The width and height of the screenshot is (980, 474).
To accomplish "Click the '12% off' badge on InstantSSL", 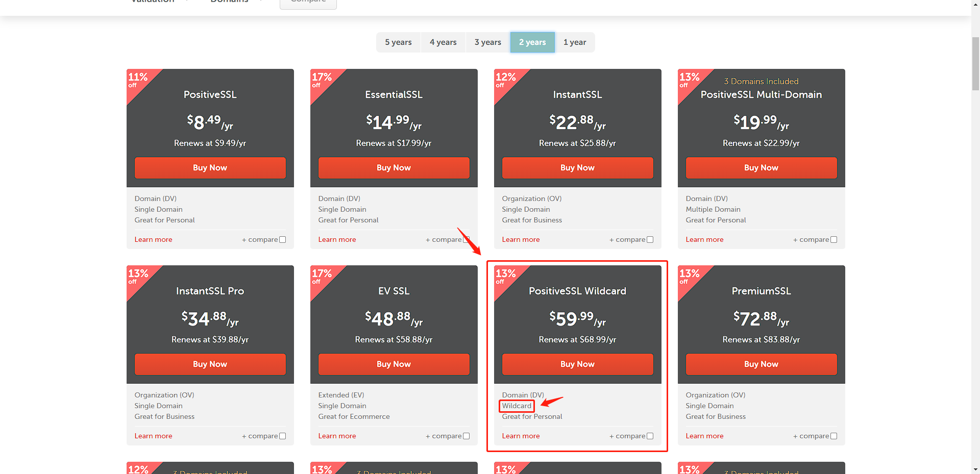I will point(506,80).
